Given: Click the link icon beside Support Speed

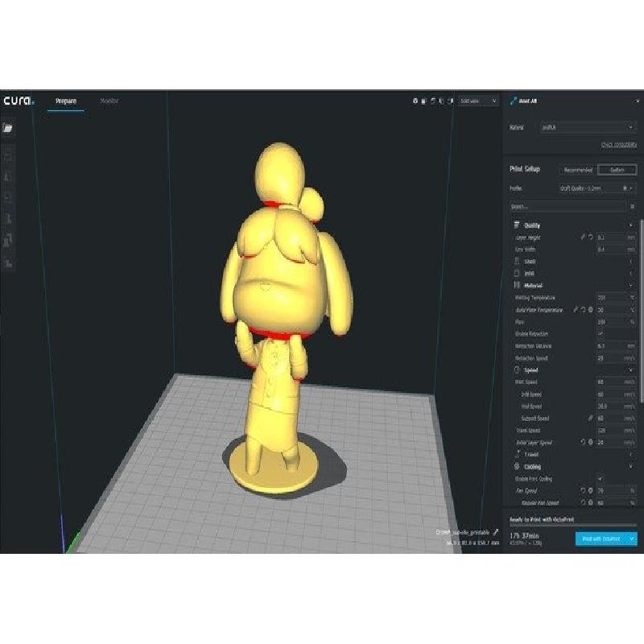Looking at the screenshot, I should (590, 418).
